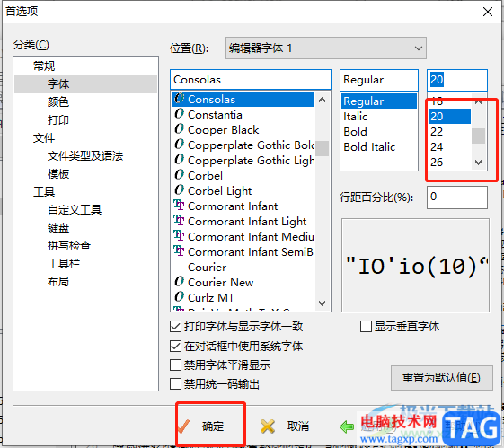Select 工具栏 category in tree

tap(64, 264)
